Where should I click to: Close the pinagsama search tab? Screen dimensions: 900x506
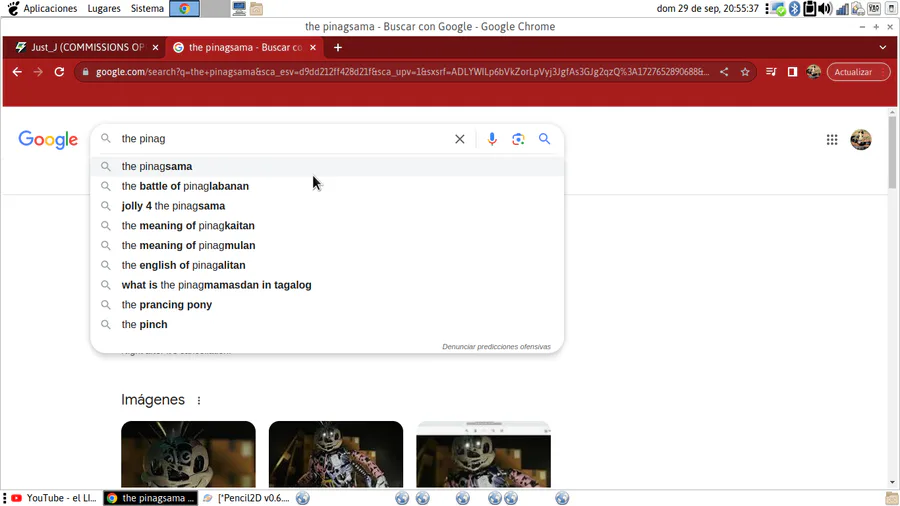313,48
